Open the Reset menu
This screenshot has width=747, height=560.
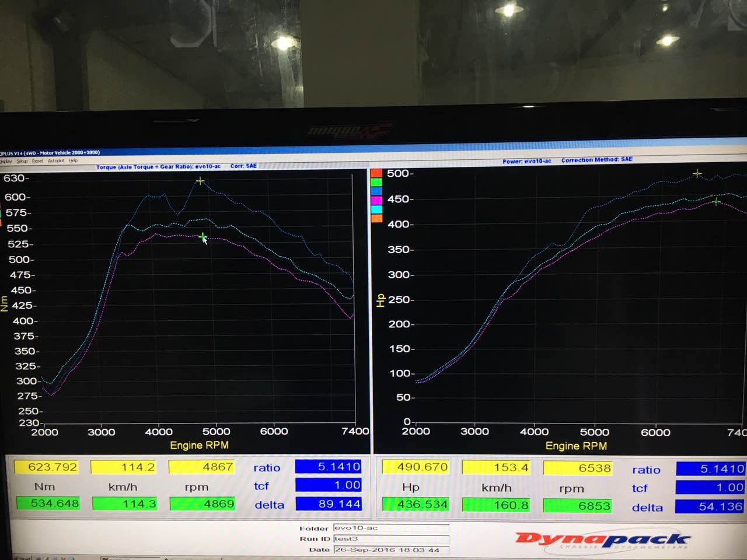[x=37, y=160]
